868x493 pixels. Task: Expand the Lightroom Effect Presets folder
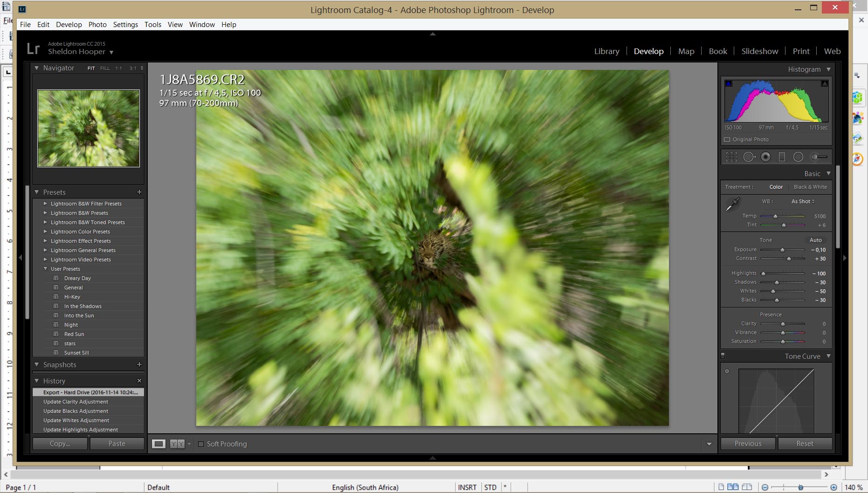(45, 241)
